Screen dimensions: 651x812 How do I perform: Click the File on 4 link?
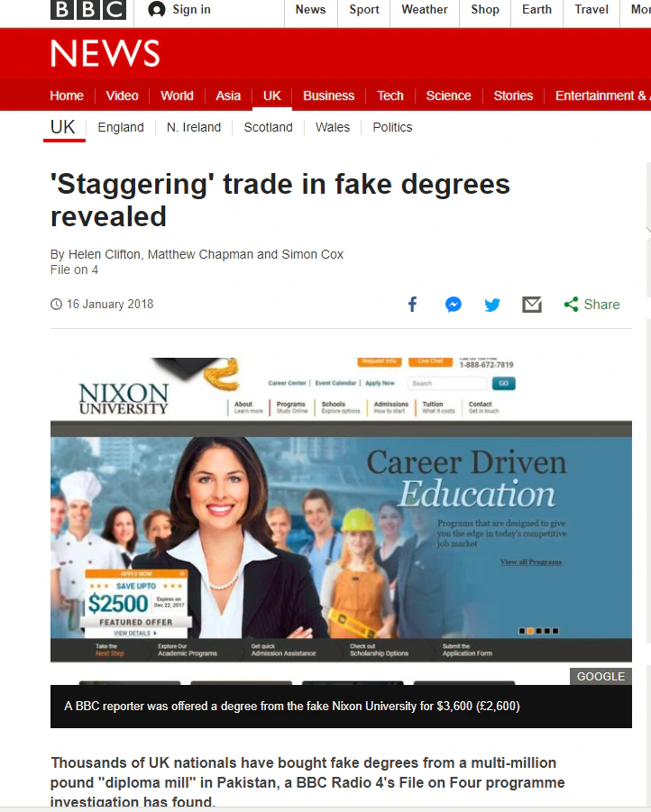click(x=74, y=269)
